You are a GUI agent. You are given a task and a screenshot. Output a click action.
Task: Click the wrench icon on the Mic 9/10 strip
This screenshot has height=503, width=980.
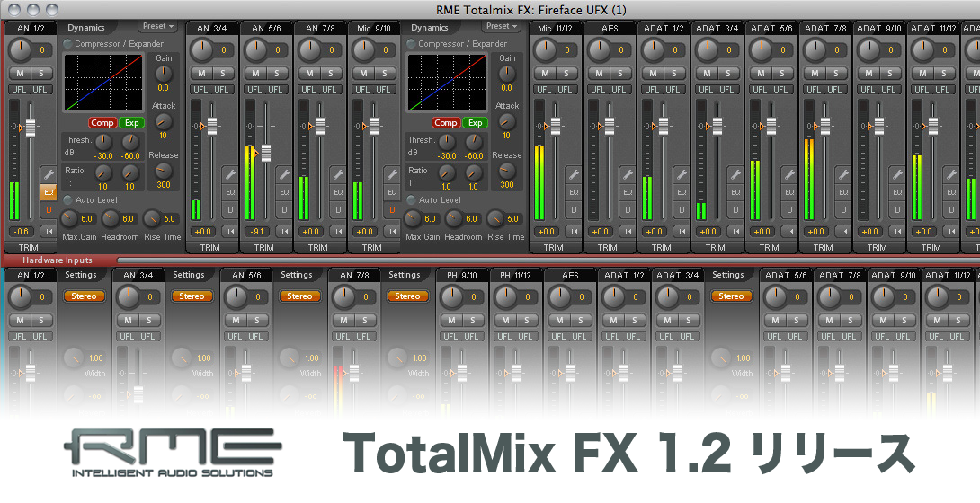(392, 174)
